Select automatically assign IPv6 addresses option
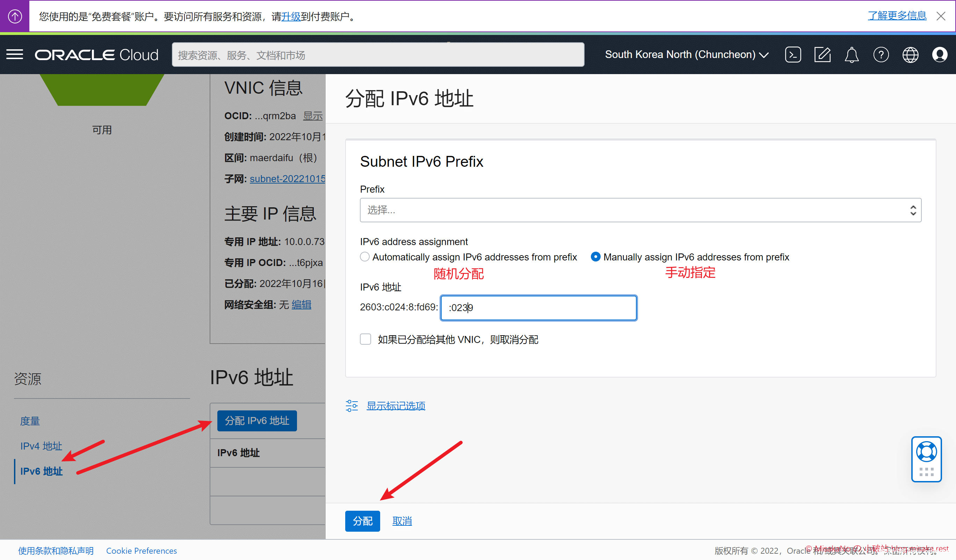Viewport: 956px width, 560px height. pyautogui.click(x=364, y=257)
